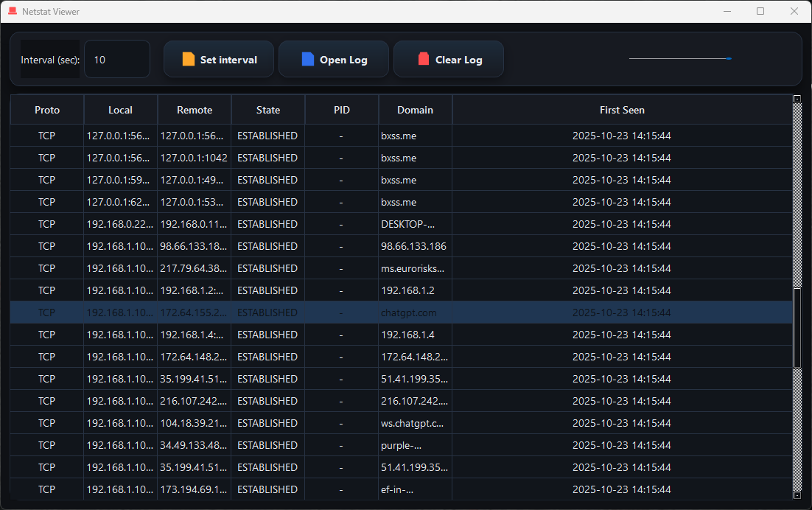
Task: Click the red Clear Log file icon
Action: coord(424,60)
